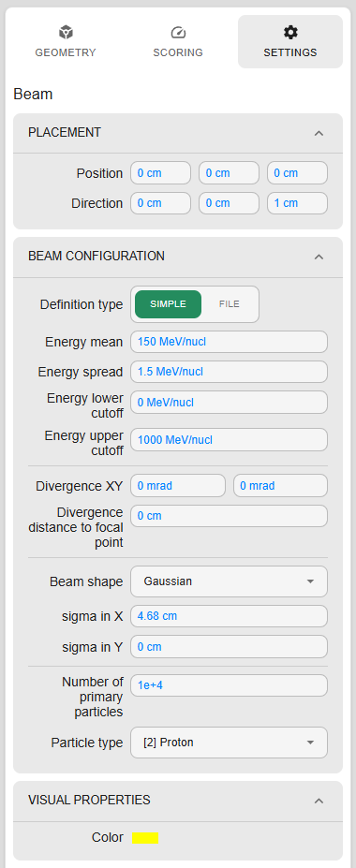Screen dimensions: 356x868
Task: Open the Particle type dropdown
Action: (x=229, y=743)
